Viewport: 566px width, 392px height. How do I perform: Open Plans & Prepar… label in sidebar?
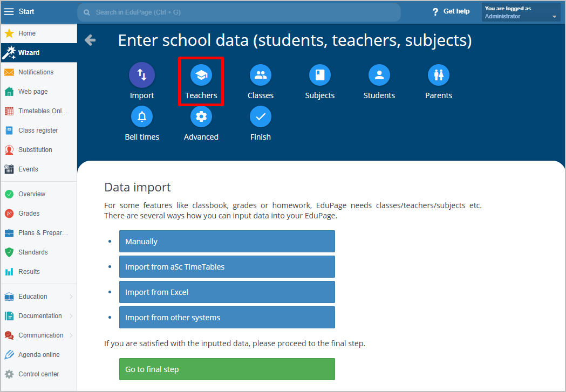tap(43, 233)
